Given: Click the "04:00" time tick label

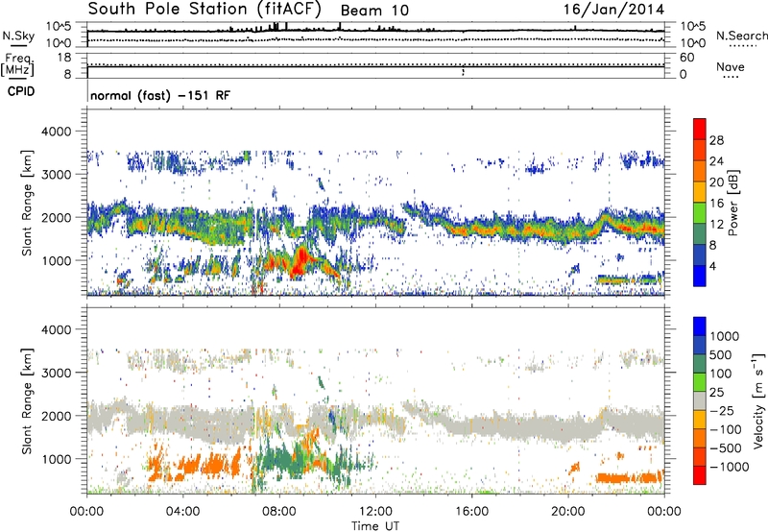Looking at the screenshot, I should tap(182, 512).
